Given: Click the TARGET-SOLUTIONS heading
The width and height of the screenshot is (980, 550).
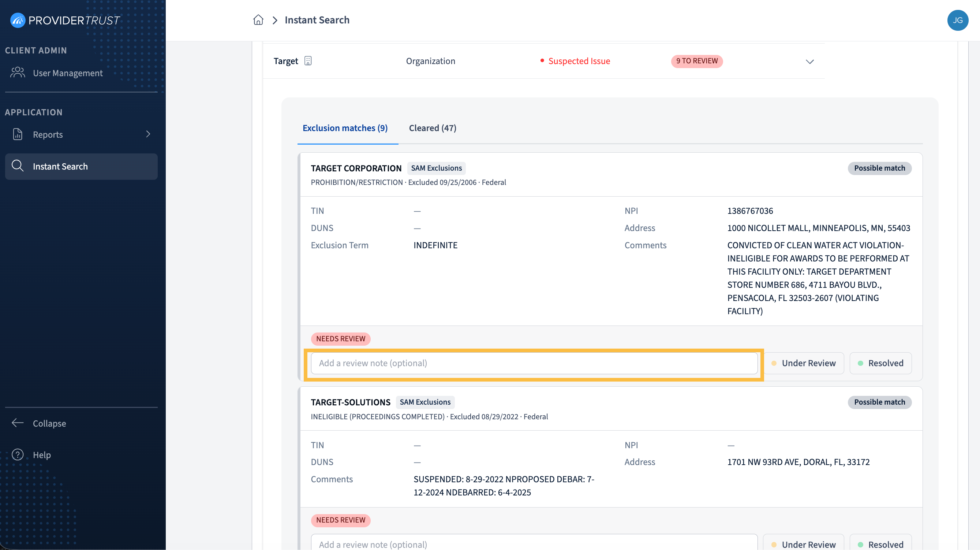Looking at the screenshot, I should (x=351, y=402).
